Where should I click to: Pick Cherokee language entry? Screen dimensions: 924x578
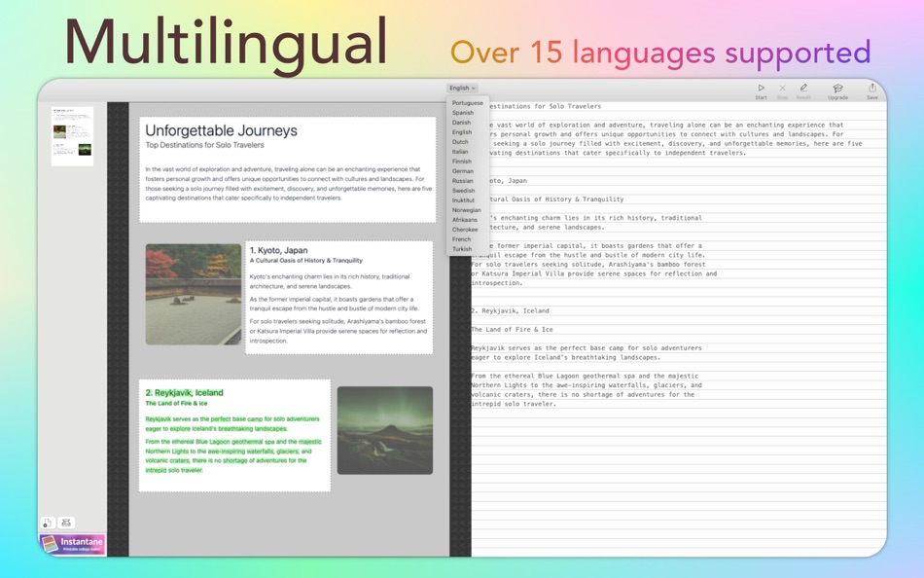click(x=465, y=230)
